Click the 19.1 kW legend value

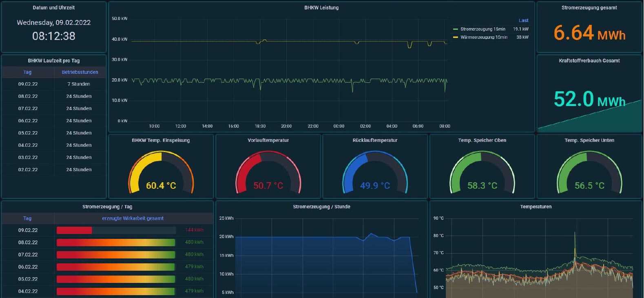[x=521, y=29]
